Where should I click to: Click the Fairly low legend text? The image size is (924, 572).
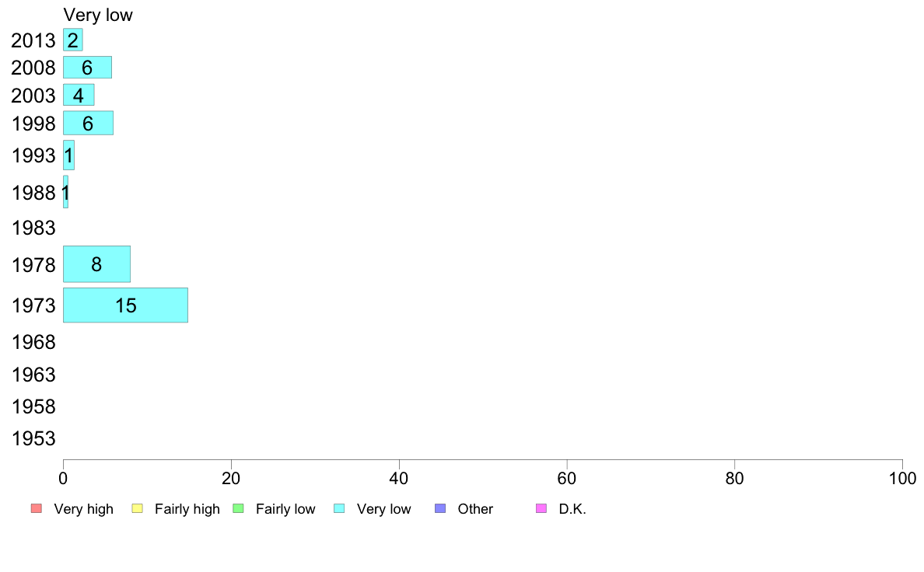tap(285, 509)
